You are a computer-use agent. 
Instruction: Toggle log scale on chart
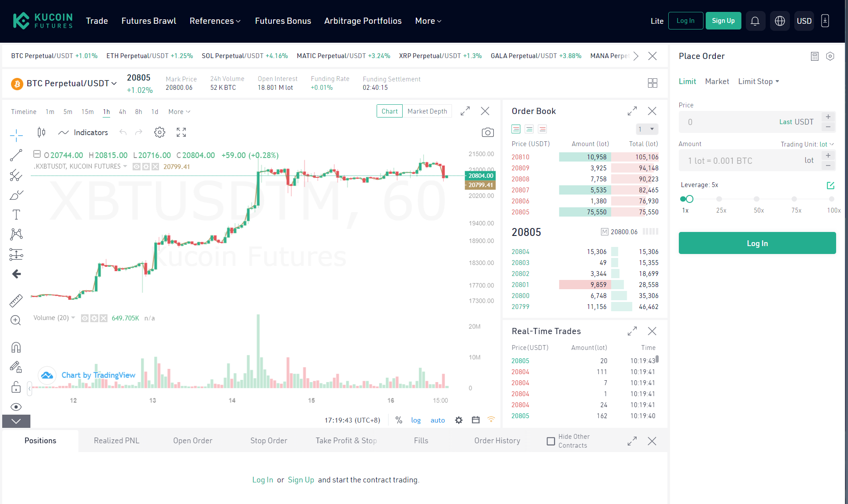coord(415,420)
